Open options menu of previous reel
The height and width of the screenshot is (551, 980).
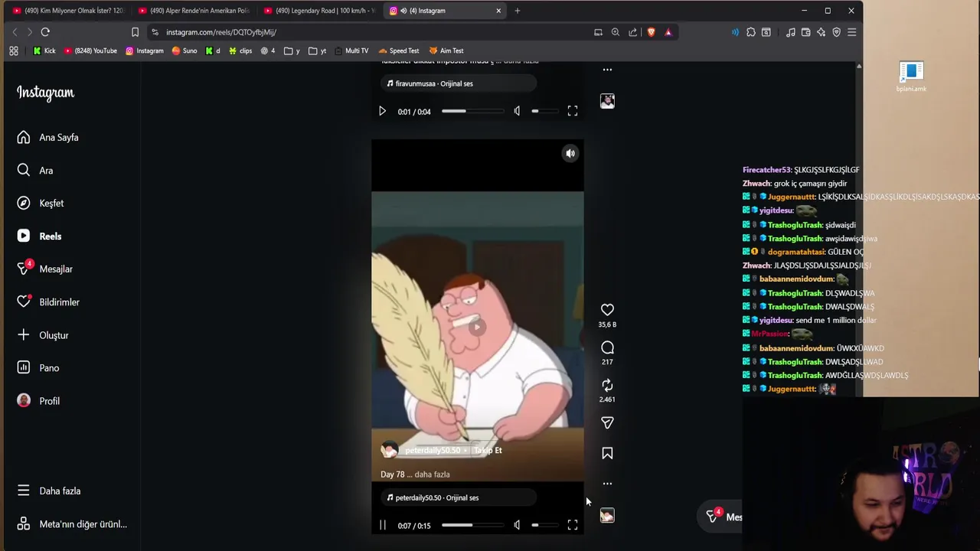607,70
